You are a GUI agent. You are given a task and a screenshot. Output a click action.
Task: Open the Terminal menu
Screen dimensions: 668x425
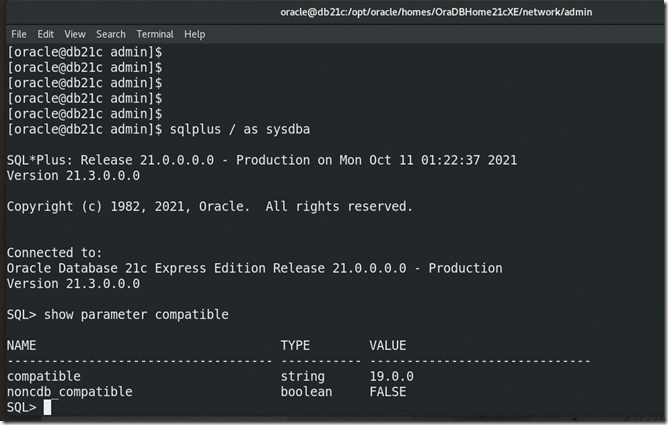pos(157,33)
